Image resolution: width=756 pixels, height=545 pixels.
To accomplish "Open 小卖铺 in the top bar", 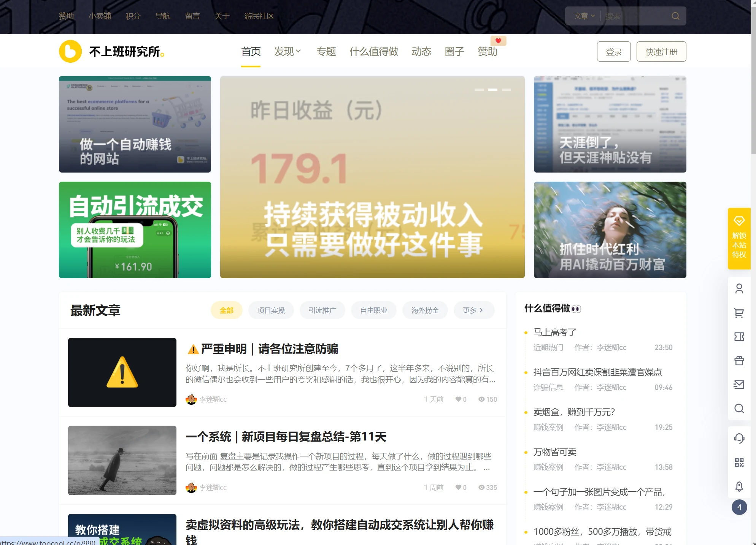I will coord(100,16).
